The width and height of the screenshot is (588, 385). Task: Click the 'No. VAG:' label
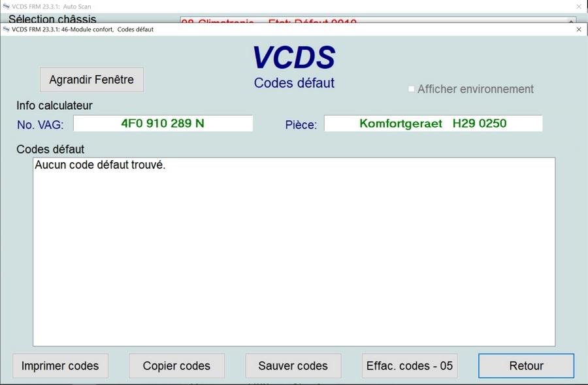click(x=40, y=125)
